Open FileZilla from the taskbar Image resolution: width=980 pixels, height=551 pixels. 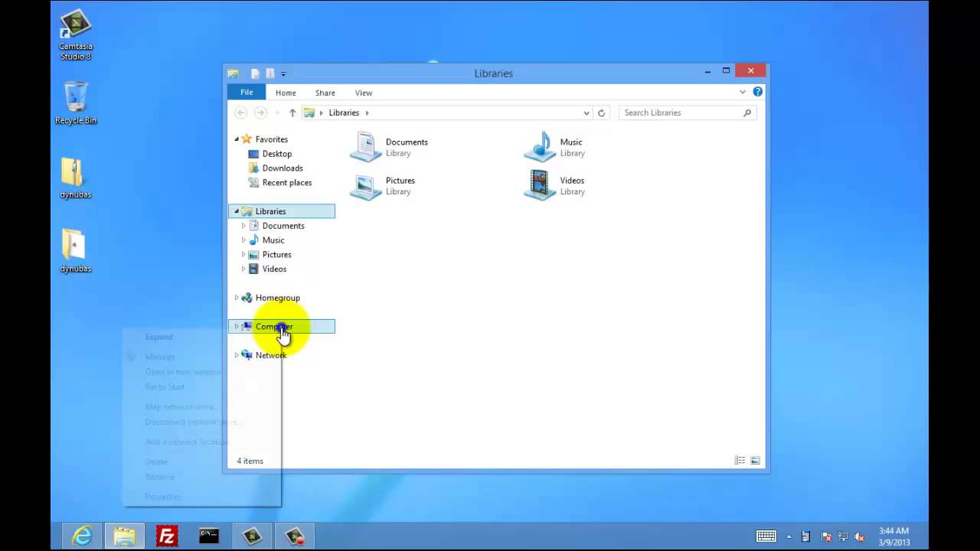(x=167, y=536)
